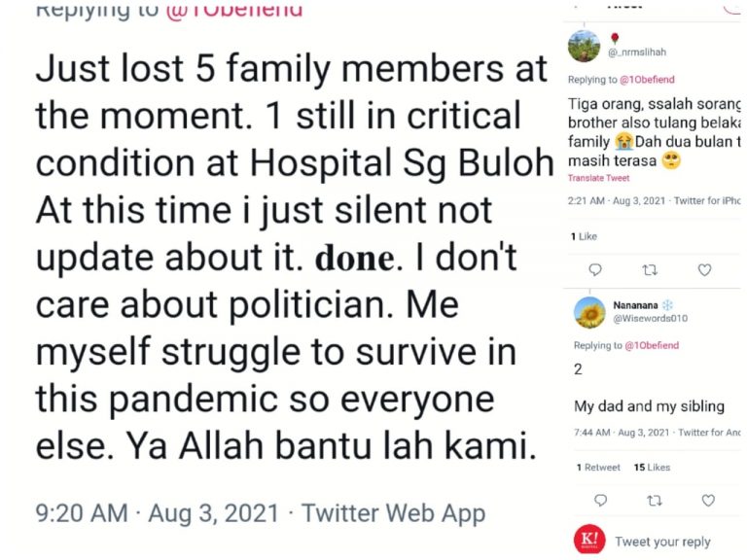
Task: View the 15 Likes list
Action: 652,468
